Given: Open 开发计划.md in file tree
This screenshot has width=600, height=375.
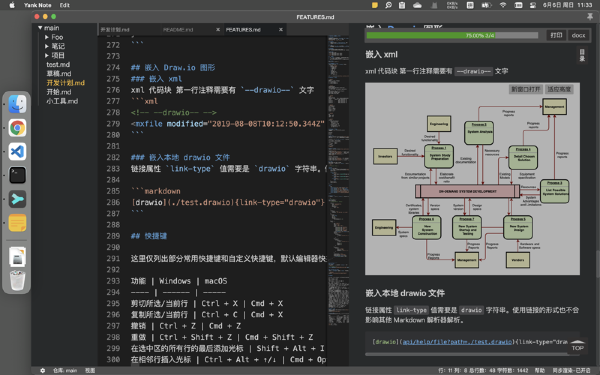Looking at the screenshot, I should pos(65,83).
